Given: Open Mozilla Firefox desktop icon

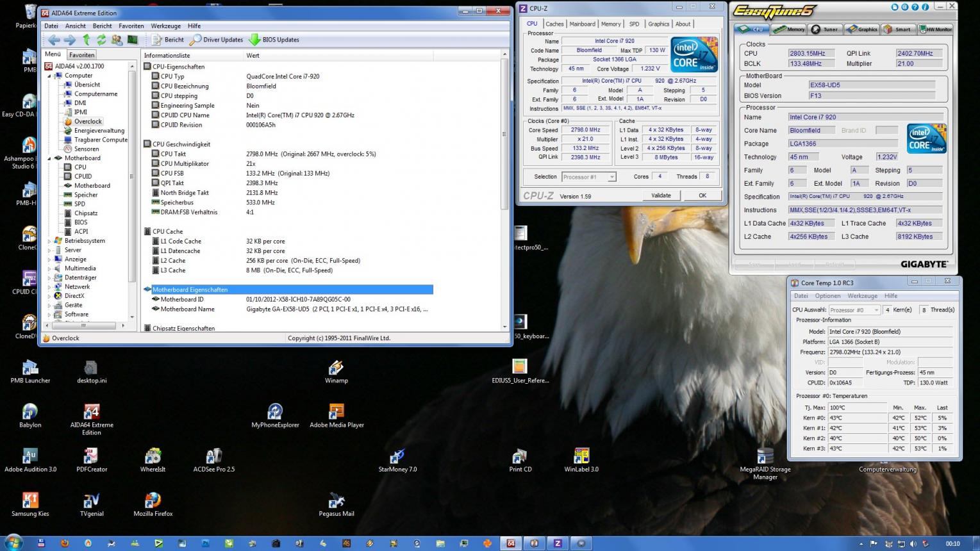Looking at the screenshot, I should 153,504.
